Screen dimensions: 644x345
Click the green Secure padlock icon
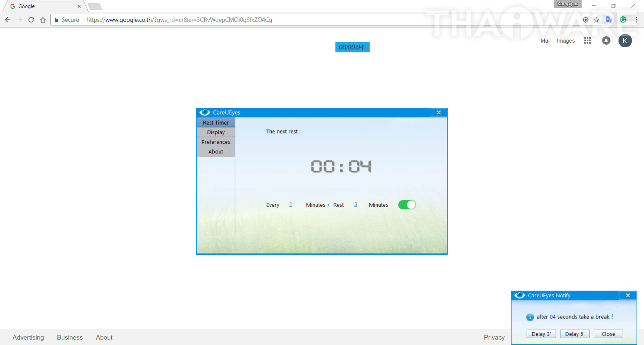coord(56,20)
